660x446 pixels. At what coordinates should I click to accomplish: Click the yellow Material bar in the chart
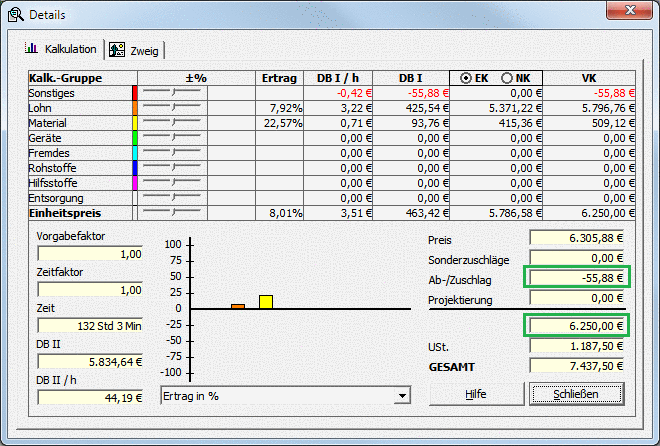[x=266, y=302]
